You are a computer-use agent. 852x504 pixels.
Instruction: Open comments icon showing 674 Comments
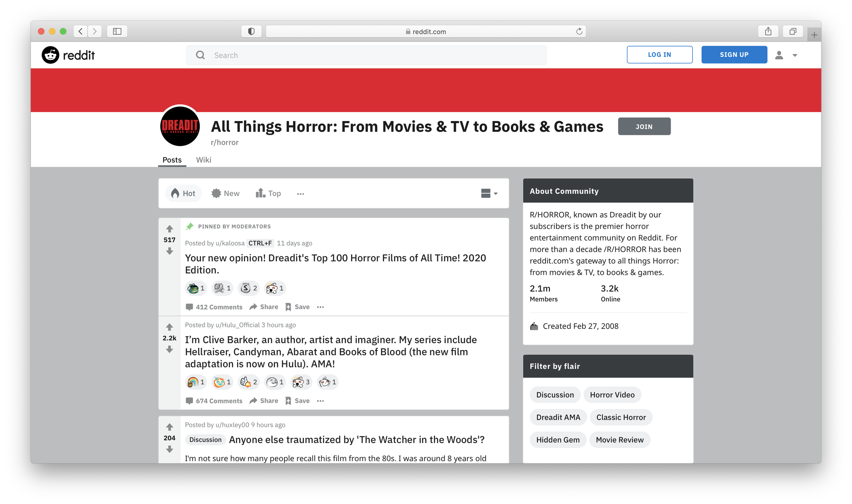[x=189, y=401]
